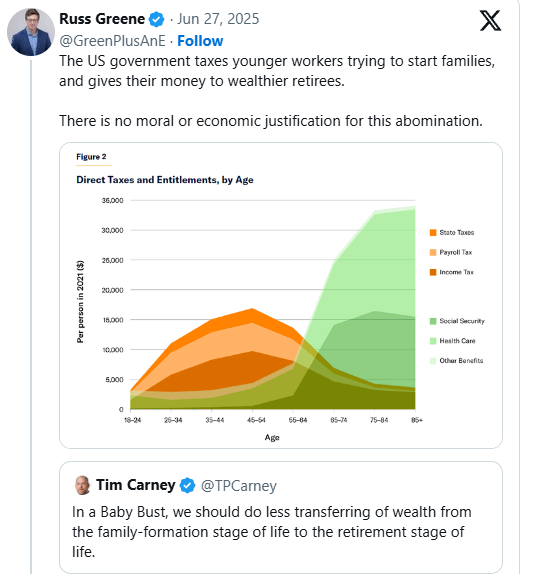
Task: Click the State Taxes orange legend swatch
Action: tap(433, 232)
